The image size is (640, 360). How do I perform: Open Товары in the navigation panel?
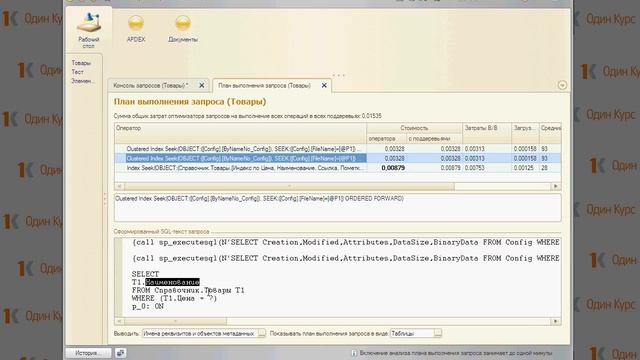click(x=81, y=63)
